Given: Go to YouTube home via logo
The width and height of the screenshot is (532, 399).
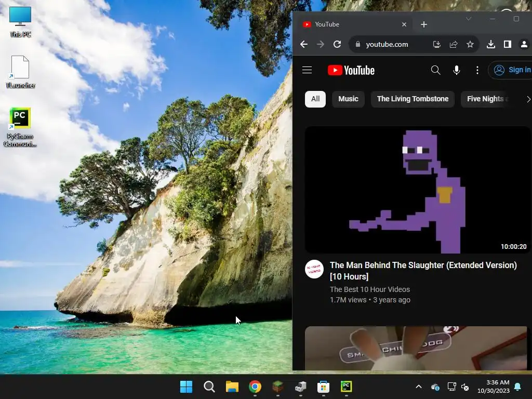Looking at the screenshot, I should tap(351, 70).
